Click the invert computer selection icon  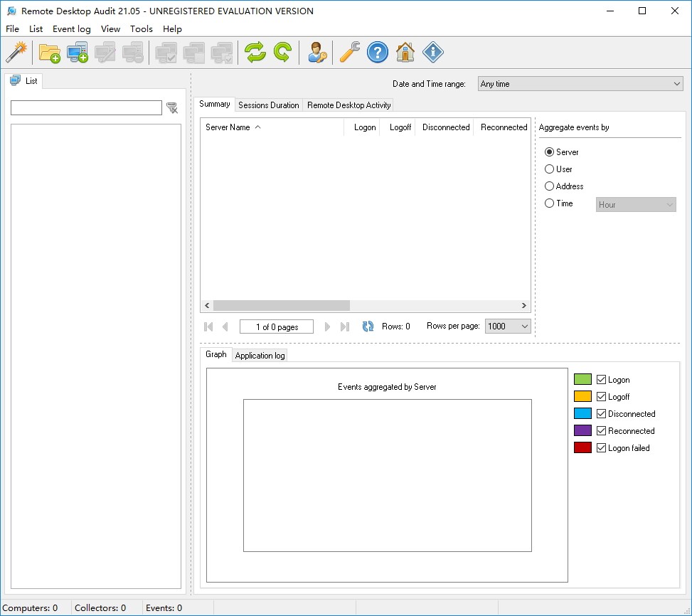tap(222, 53)
